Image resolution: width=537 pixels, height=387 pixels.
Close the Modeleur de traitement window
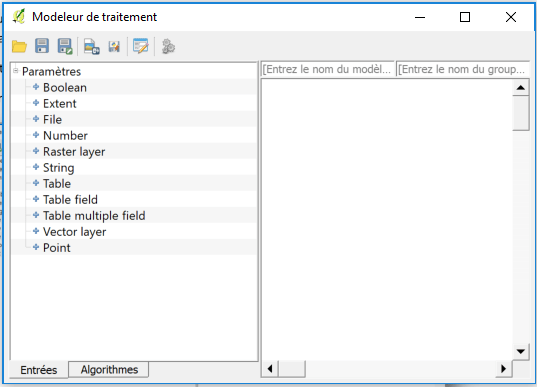(511, 17)
